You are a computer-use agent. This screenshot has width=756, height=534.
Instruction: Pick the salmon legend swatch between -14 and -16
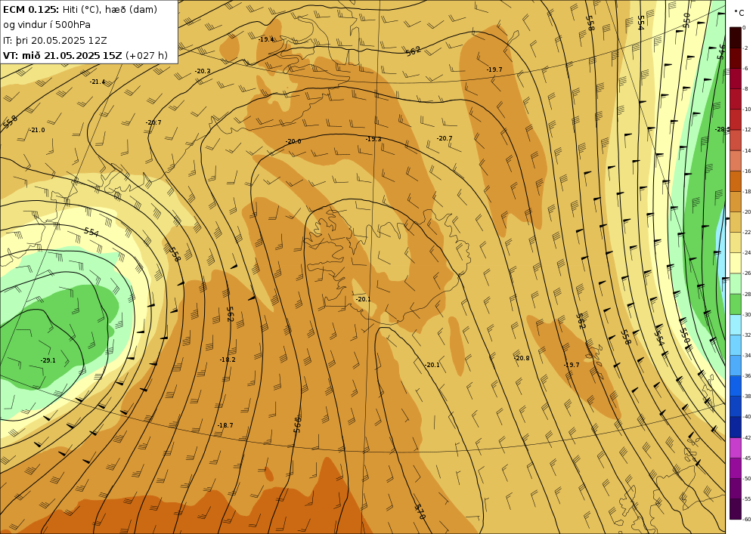(736, 161)
